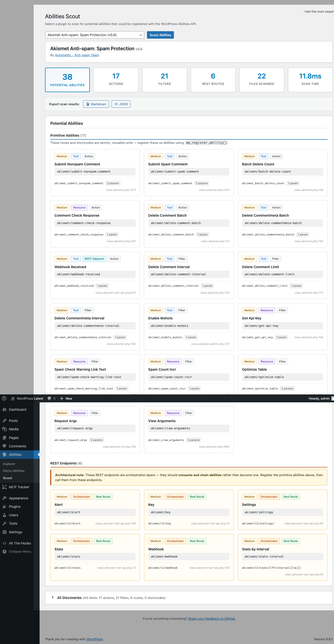Select the 38 Potential Abilities stat card

point(68,80)
